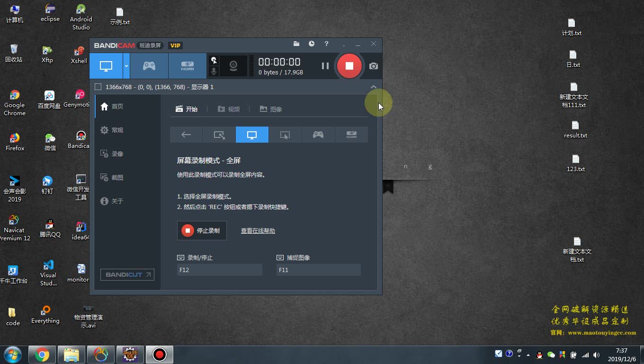Open the file explorer taskbar icon

click(x=72, y=355)
